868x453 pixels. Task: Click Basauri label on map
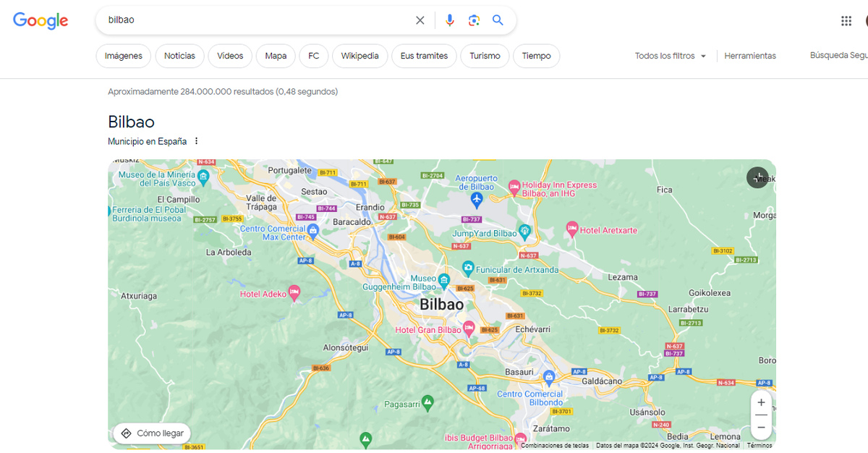click(519, 372)
